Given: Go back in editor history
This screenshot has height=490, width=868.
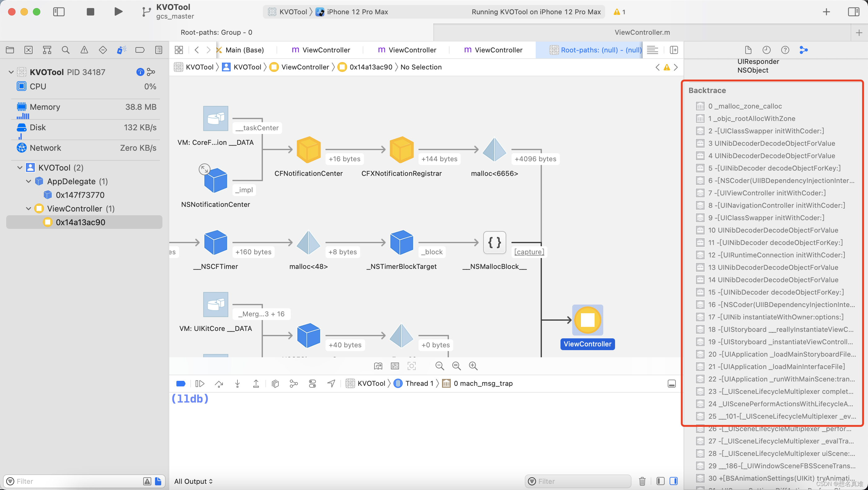Looking at the screenshot, I should point(197,50).
